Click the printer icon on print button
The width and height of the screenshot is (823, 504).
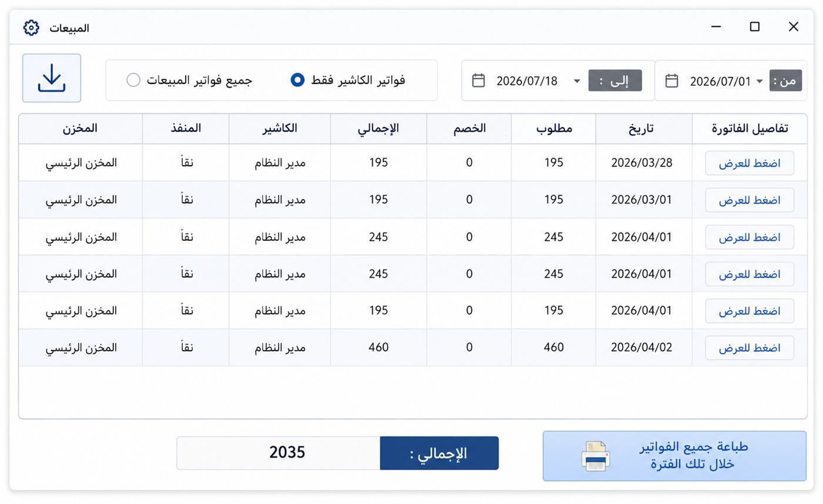click(595, 456)
